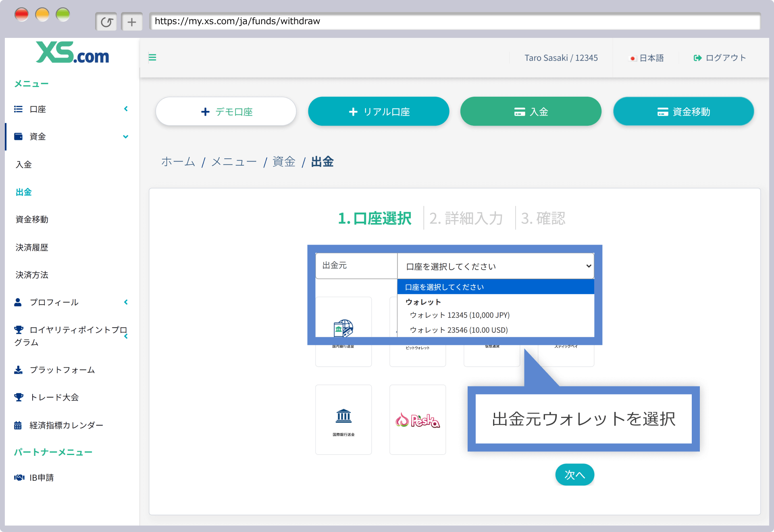774x532 pixels.
Task: Open the 口座を選択してください dropdown
Action: click(496, 266)
